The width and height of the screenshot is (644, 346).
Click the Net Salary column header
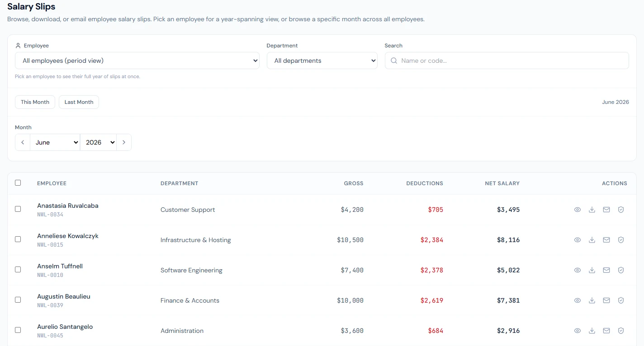502,183
